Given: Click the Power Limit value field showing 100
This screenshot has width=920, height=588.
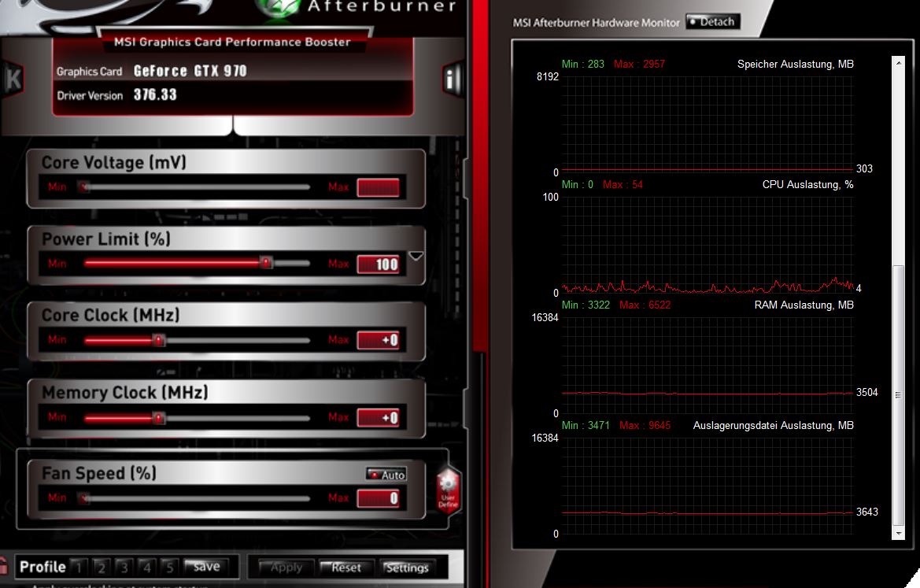Looking at the screenshot, I should [378, 264].
